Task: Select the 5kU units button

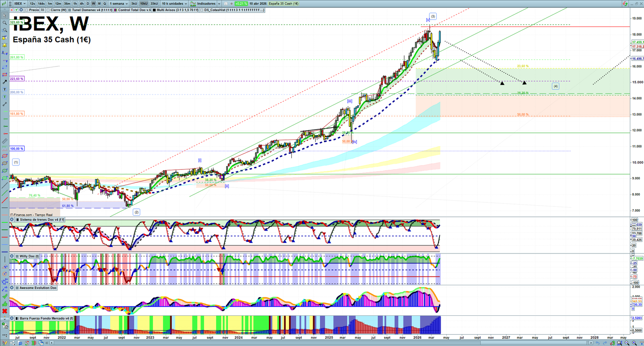Action: pyautogui.click(x=134, y=4)
